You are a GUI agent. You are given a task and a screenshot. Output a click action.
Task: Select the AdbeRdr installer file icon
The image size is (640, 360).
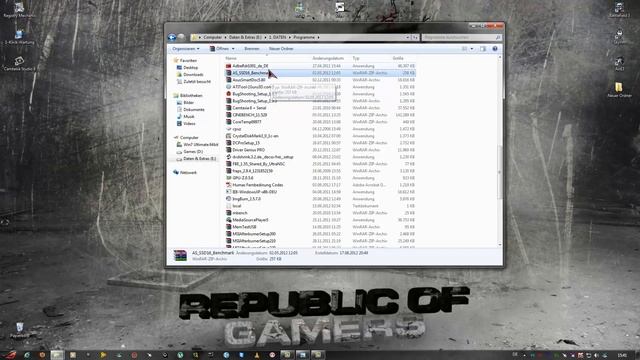point(229,66)
